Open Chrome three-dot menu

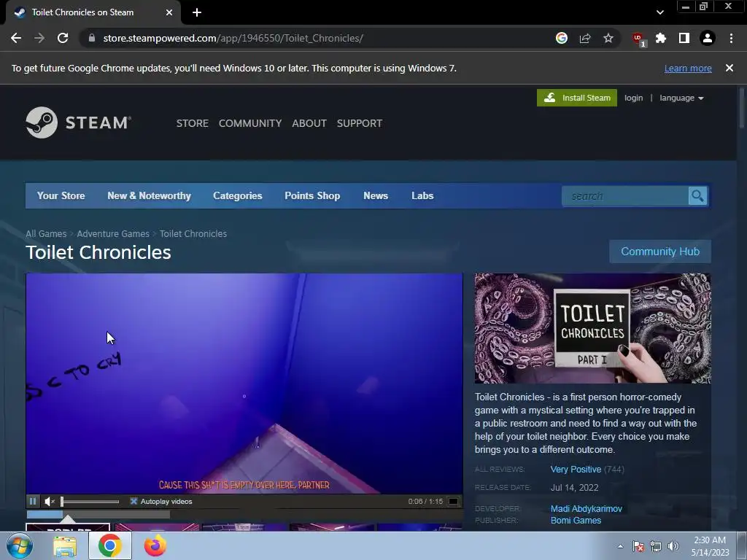coord(731,38)
